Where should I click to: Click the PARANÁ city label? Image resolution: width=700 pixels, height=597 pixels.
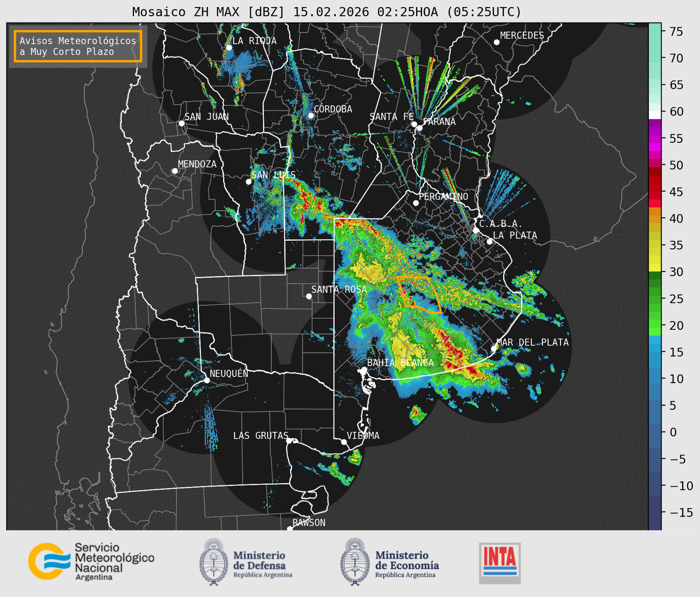(x=439, y=122)
